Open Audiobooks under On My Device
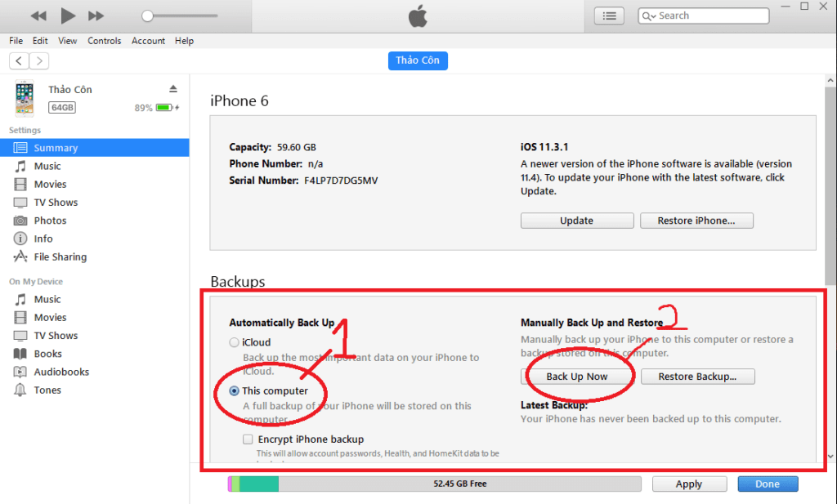The width and height of the screenshot is (837, 504). click(x=61, y=372)
